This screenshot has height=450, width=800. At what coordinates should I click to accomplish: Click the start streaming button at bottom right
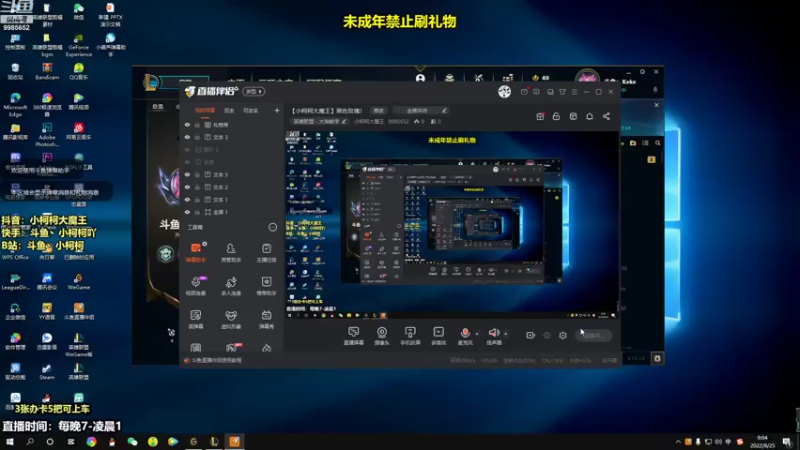pos(594,335)
